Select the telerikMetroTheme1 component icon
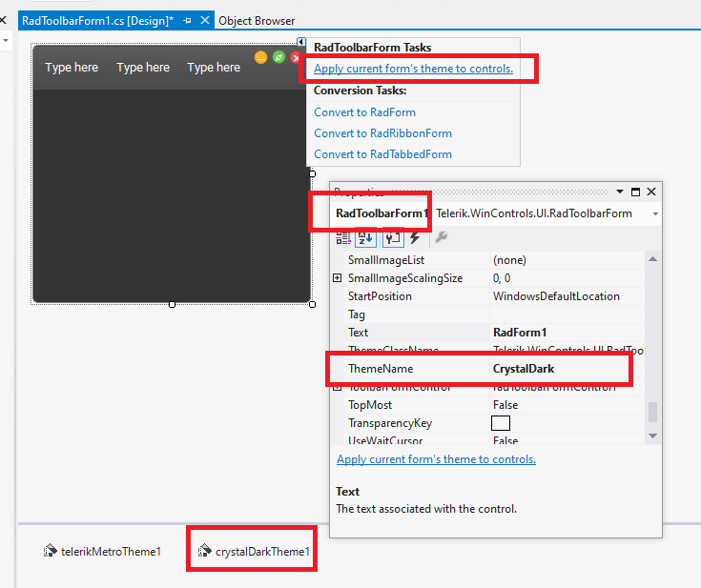 point(51,551)
